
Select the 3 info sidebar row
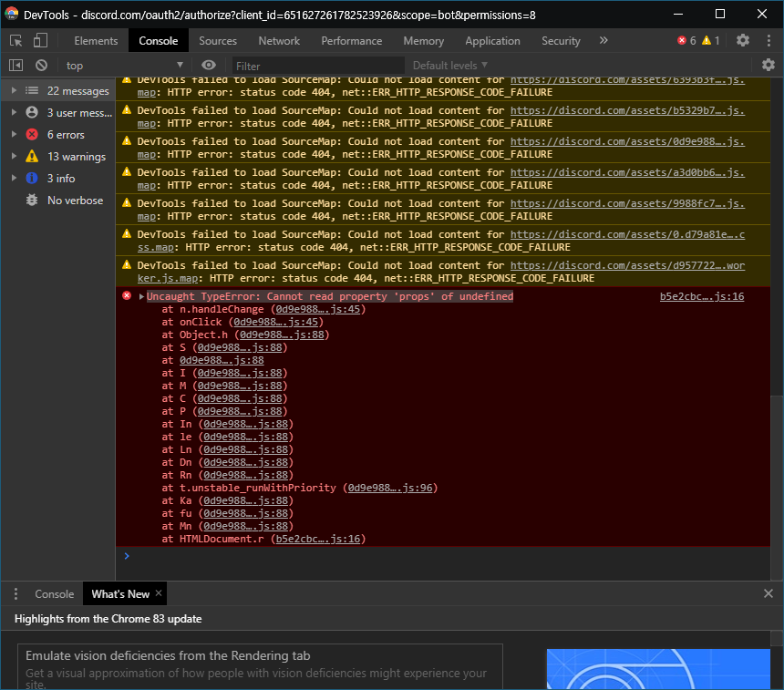click(58, 178)
